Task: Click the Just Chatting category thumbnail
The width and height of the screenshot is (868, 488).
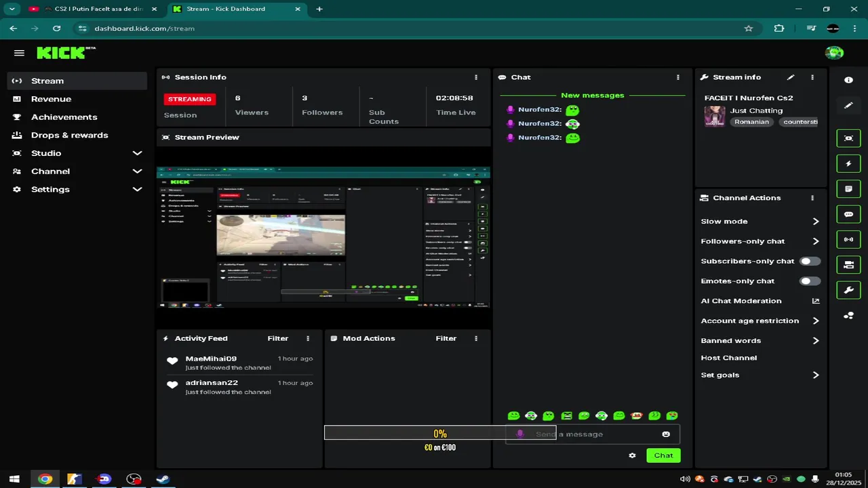Action: click(715, 116)
